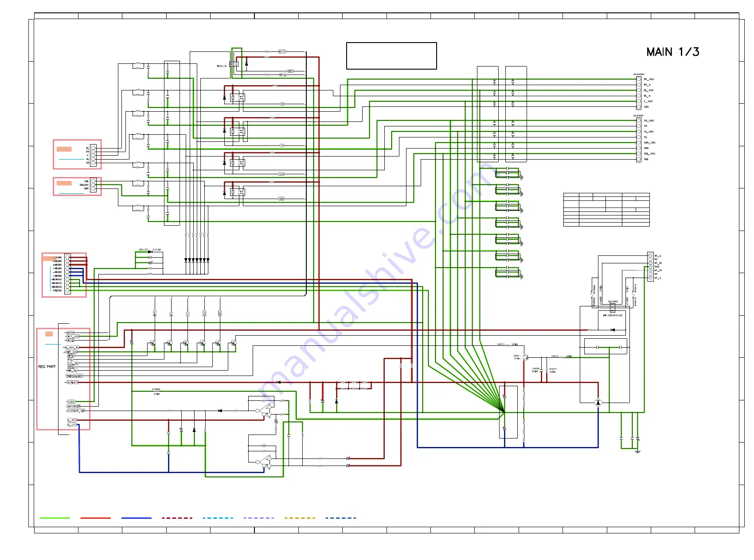Click the AMPSIGDET signal tag
The image size is (754, 560).
point(74,406)
